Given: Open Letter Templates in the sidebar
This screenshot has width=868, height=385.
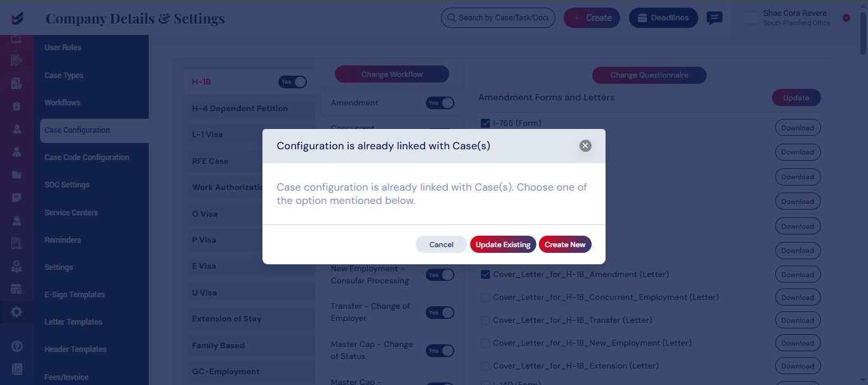Looking at the screenshot, I should (x=73, y=322).
